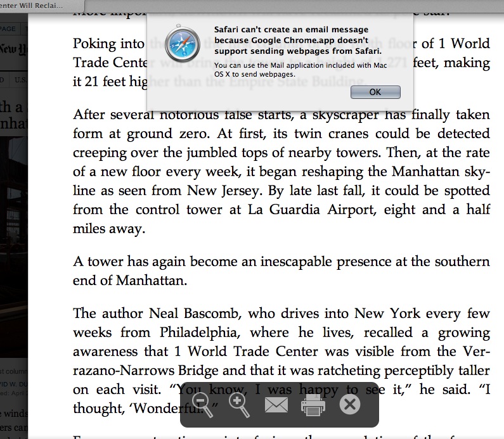
Task: Print the article with the printer icon
Action: click(313, 405)
